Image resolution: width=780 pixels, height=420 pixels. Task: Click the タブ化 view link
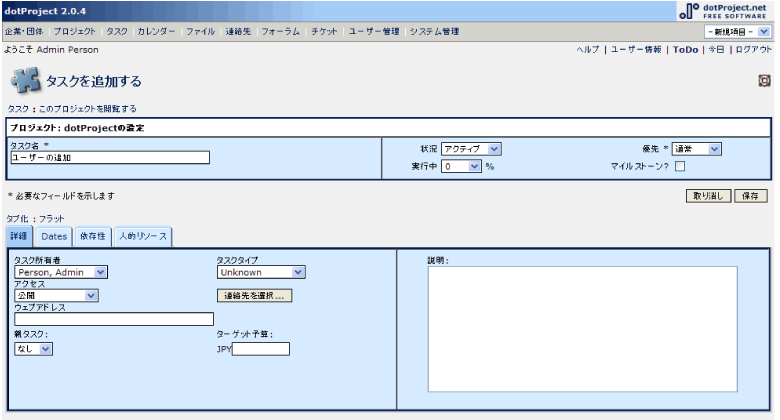click(x=17, y=218)
